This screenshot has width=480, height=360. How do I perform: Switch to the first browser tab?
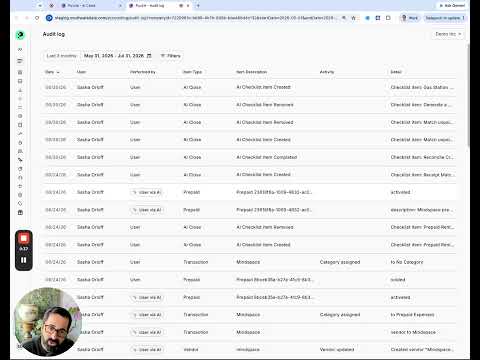click(90, 6)
